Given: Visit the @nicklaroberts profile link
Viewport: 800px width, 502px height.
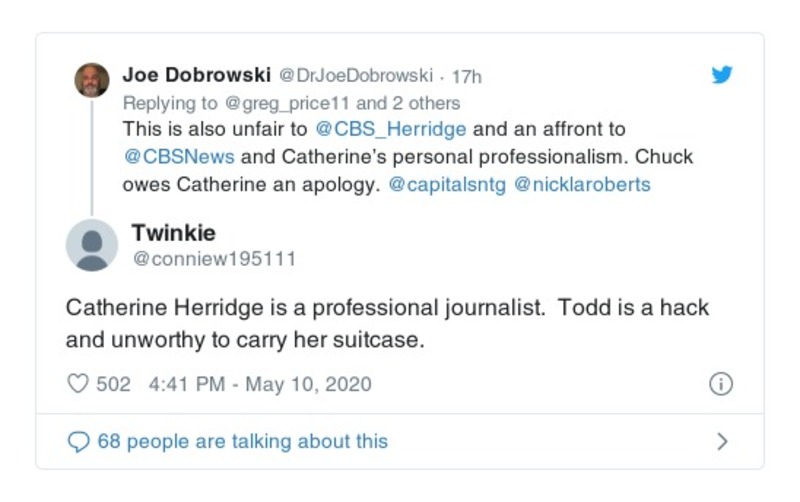Looking at the screenshot, I should pos(583,184).
